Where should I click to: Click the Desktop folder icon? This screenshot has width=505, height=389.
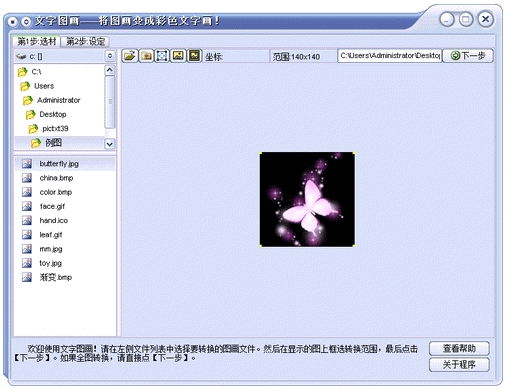click(x=30, y=114)
